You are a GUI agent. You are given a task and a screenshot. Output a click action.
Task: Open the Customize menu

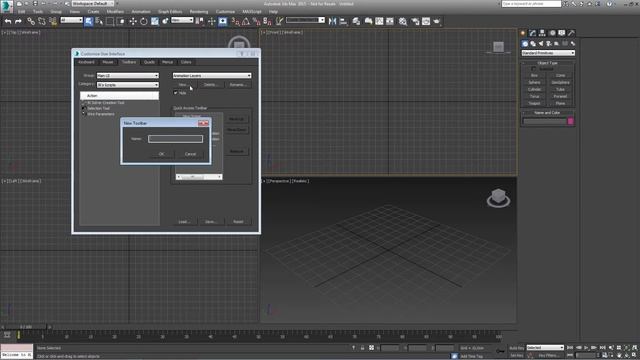[225, 12]
